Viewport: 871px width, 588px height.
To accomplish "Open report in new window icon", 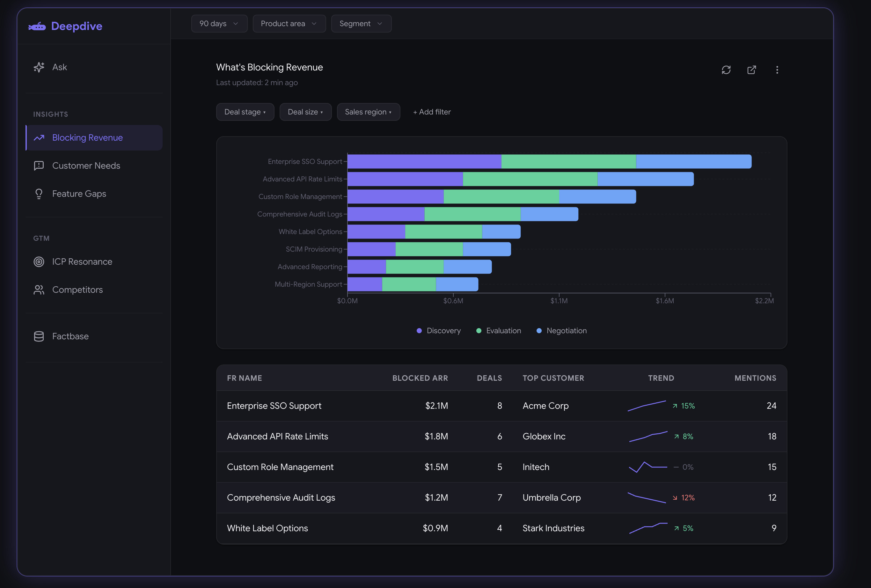I will pyautogui.click(x=751, y=70).
